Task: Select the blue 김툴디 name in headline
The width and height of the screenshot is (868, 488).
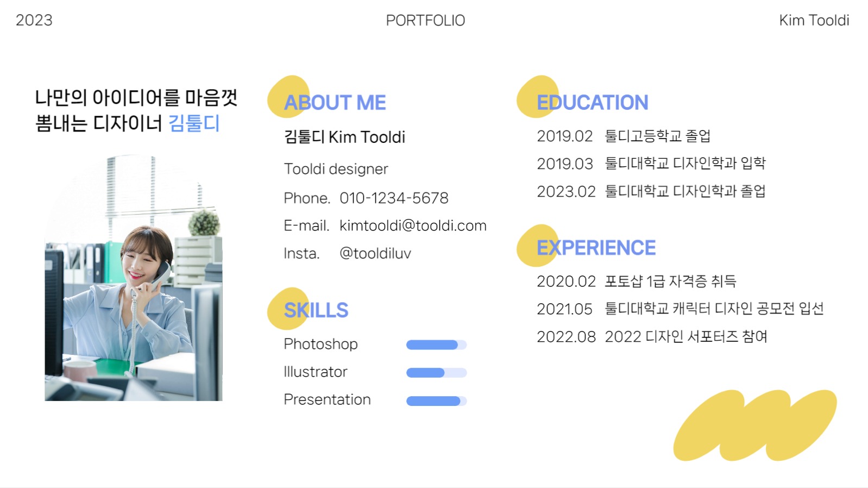Action: [x=194, y=123]
